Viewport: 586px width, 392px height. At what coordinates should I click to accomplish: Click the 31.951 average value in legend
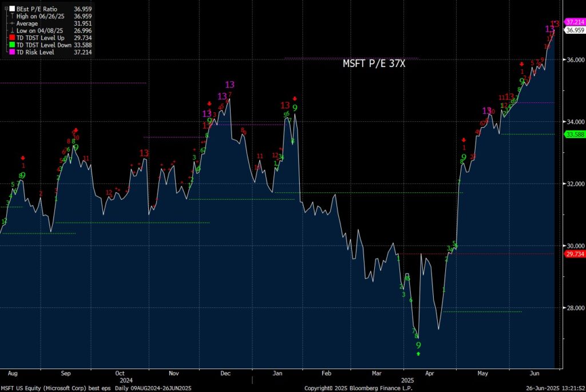pyautogui.click(x=82, y=23)
